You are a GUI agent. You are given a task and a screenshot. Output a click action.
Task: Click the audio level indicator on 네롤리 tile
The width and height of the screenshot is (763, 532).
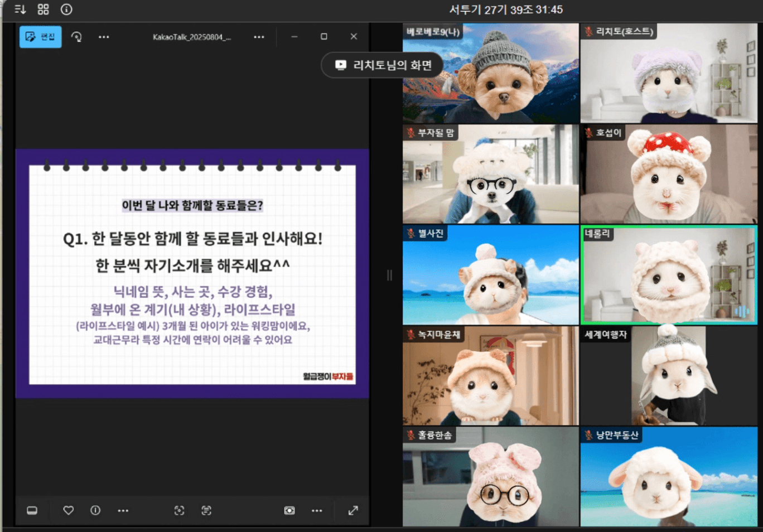click(742, 311)
